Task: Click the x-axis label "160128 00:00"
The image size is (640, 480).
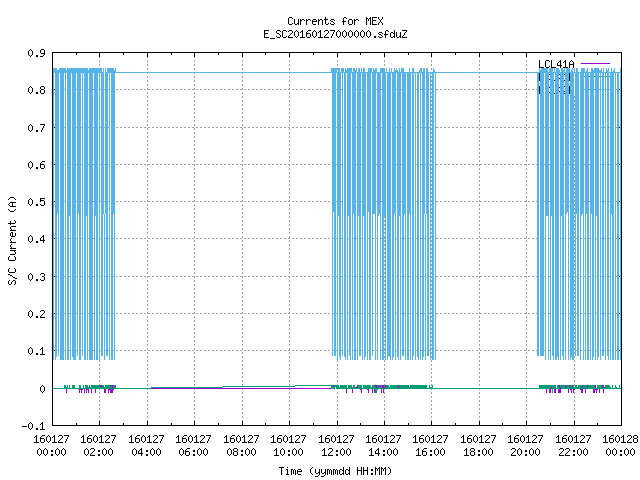Action: point(620,446)
